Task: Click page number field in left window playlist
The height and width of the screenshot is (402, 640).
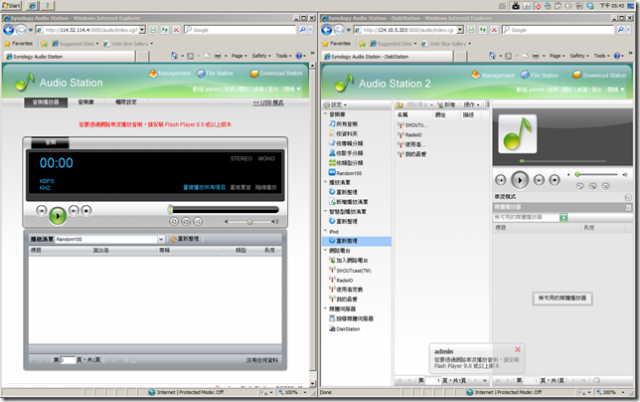Action: click(68, 360)
